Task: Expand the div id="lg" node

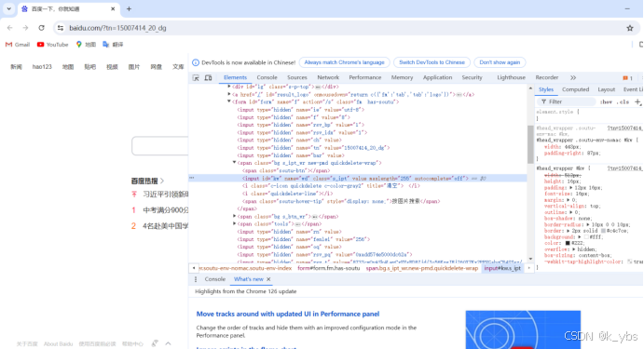Action: [x=229, y=87]
